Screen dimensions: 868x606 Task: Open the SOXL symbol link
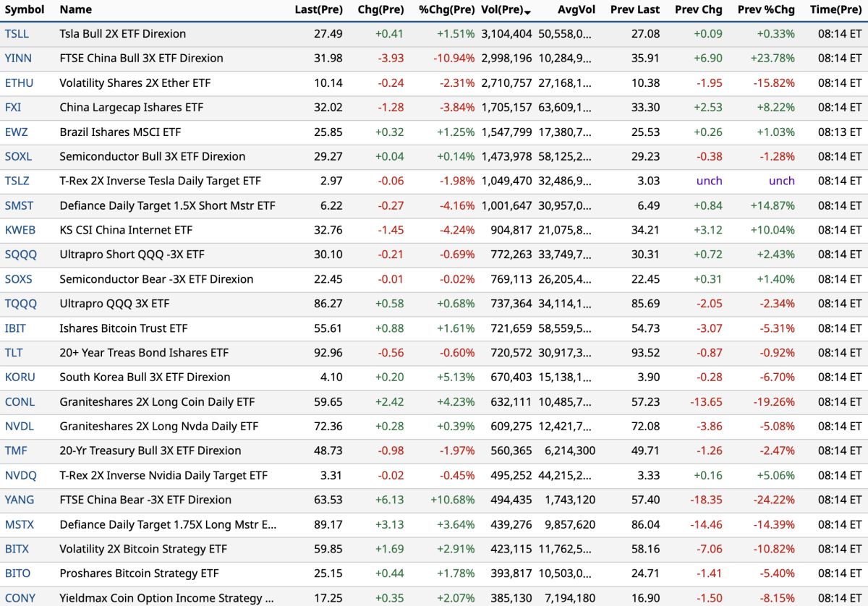point(18,157)
